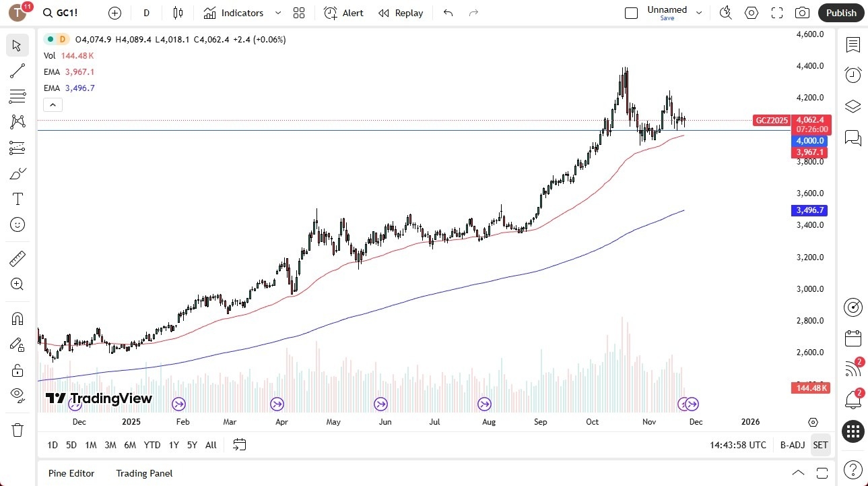Select the Trend Line tool
Screen dimensions: 868x486
[17, 71]
